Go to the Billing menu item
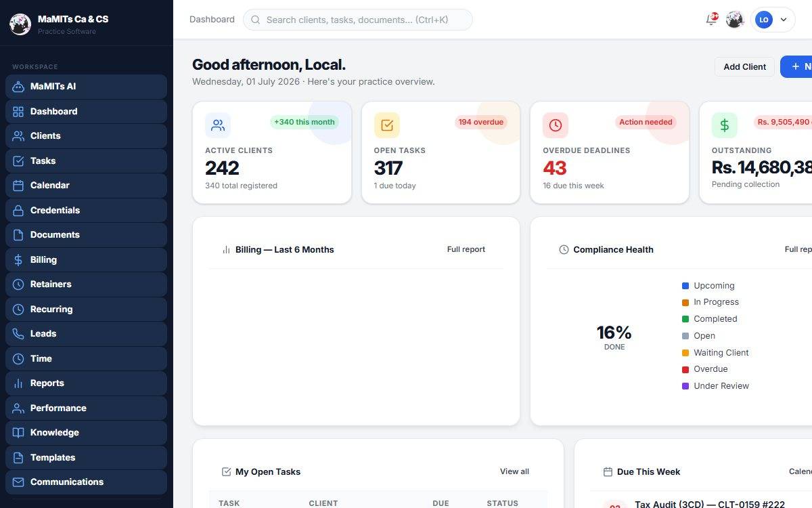Screen dimensions: 812x508 click(86, 260)
